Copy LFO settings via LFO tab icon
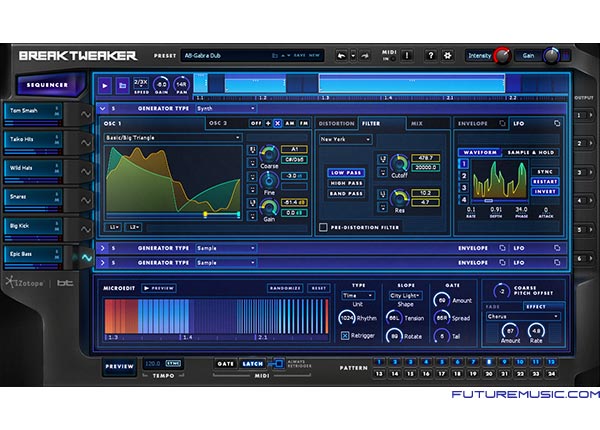The height and width of the screenshot is (430, 600). pos(557,123)
